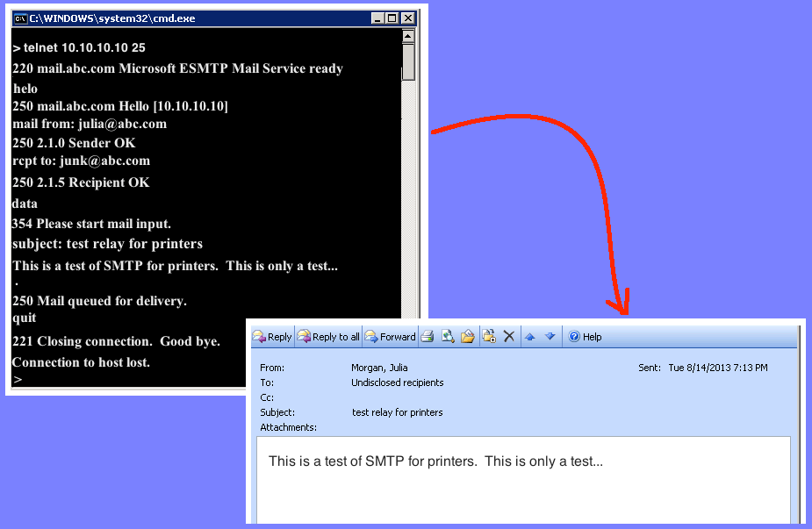This screenshot has height=529, width=812.
Task: Click the 'Attachments:' label
Action: coord(288,427)
